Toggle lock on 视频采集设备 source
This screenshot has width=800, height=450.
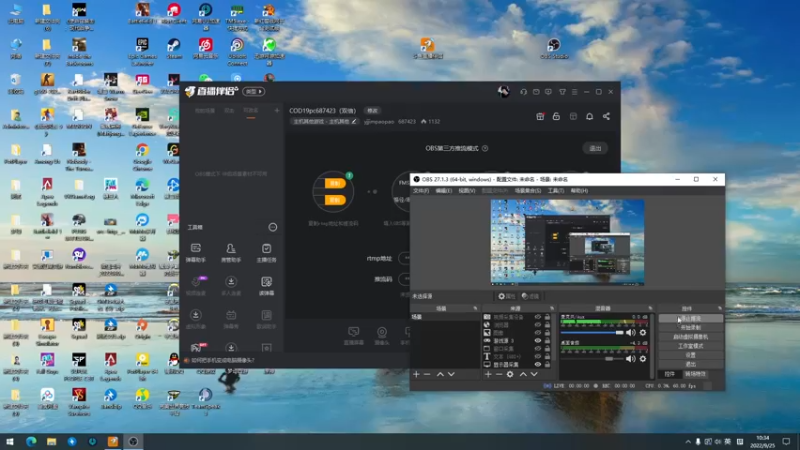[x=547, y=317]
